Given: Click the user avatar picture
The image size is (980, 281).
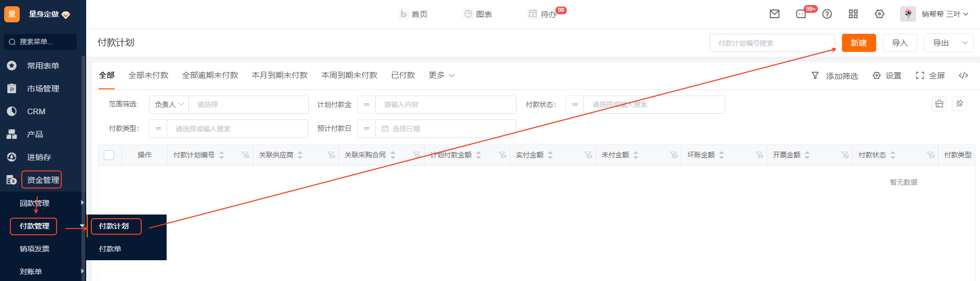Looking at the screenshot, I should coord(908,14).
